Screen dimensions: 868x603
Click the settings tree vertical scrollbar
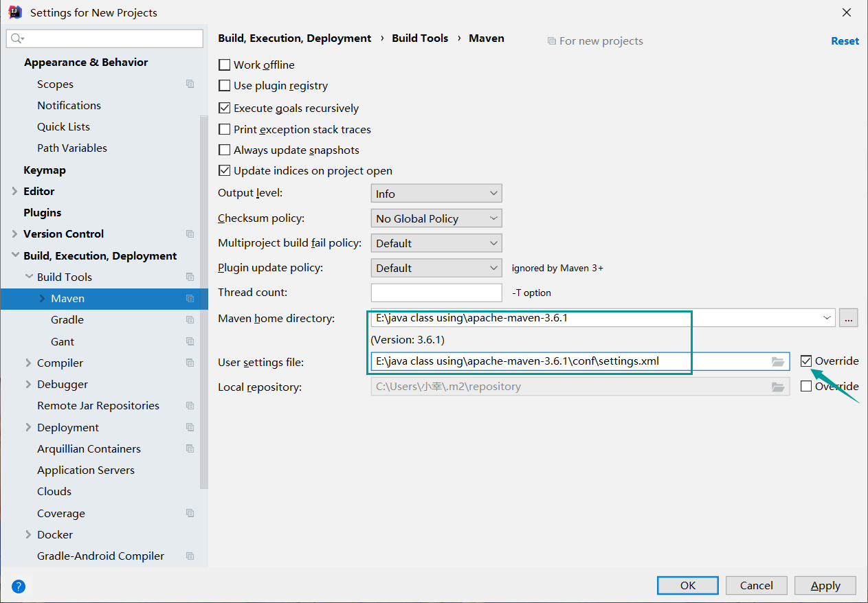tap(203, 302)
